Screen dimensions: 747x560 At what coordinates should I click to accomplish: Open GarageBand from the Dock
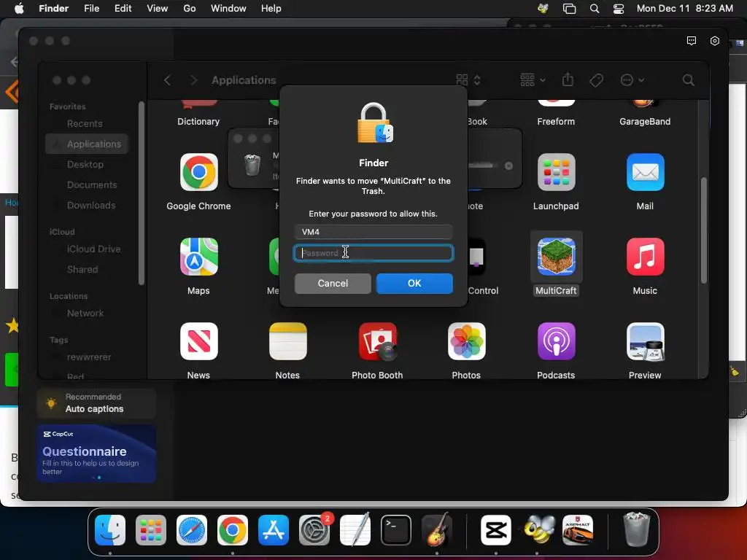pyautogui.click(x=437, y=529)
